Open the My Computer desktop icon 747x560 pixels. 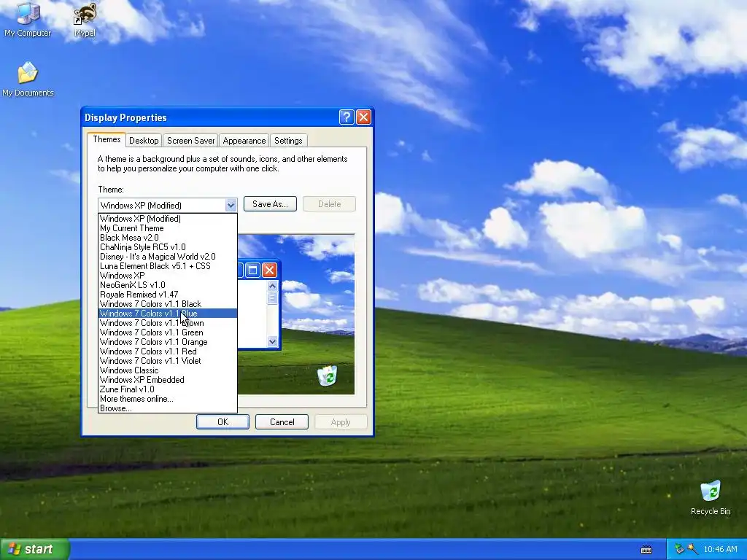coord(28,19)
